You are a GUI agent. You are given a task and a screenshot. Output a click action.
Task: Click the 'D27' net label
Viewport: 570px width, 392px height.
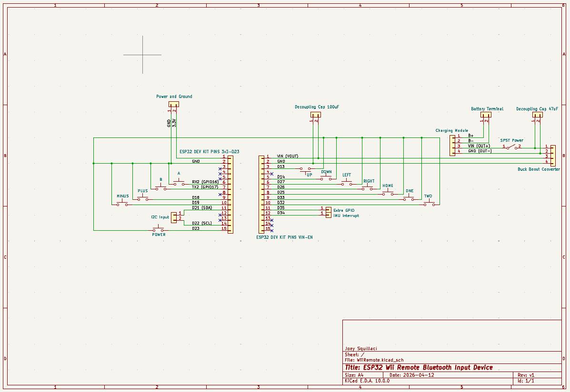point(280,182)
